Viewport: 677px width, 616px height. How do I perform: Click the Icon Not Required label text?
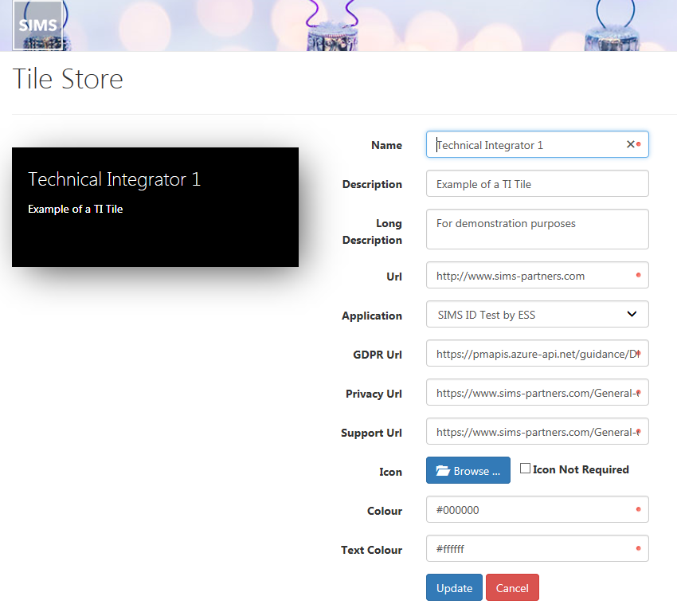point(581,469)
